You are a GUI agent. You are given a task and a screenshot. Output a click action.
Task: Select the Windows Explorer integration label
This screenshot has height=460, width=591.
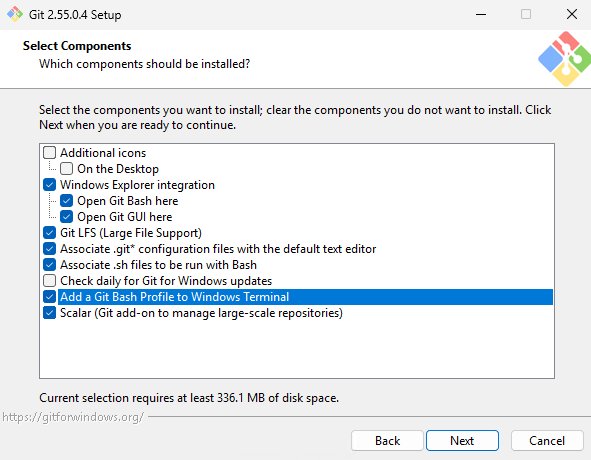(x=137, y=185)
